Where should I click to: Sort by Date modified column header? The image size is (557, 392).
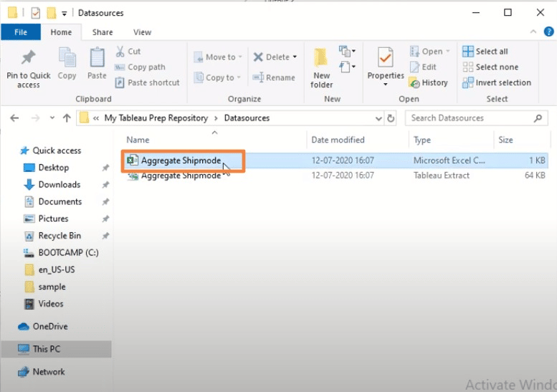click(x=338, y=140)
